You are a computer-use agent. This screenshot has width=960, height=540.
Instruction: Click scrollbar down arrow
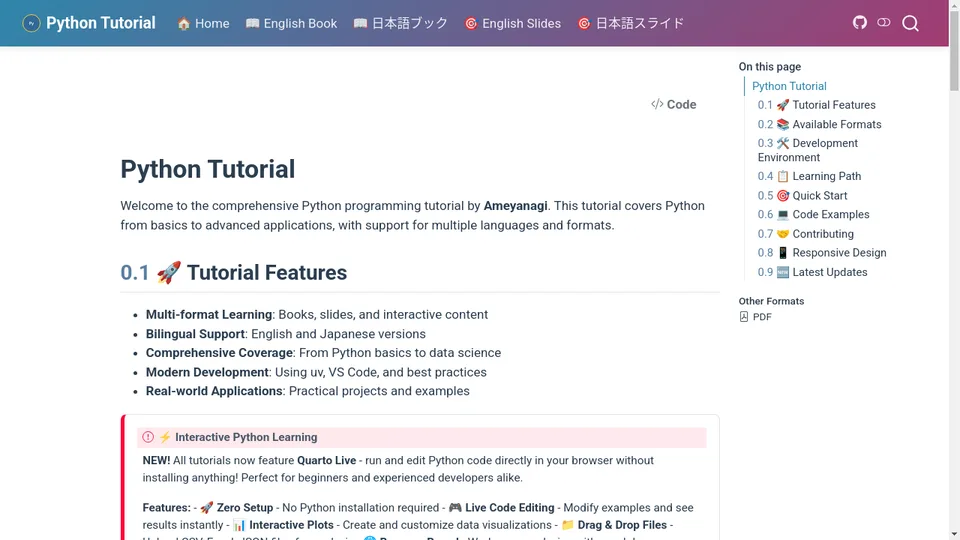(954, 534)
